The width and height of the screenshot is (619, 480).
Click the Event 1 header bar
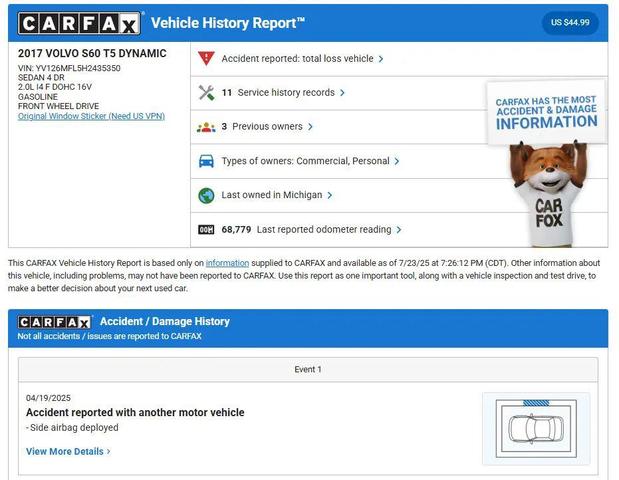(308, 369)
